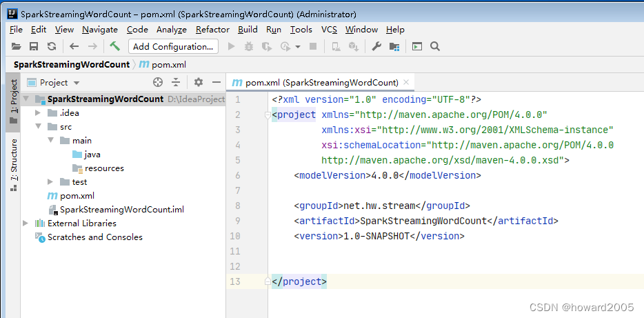This screenshot has height=318, width=644.
Task: Select Scratches and Consoles item
Action: click(x=95, y=237)
